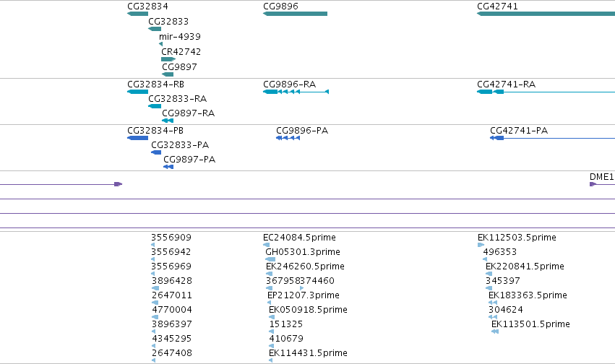Screen dimensions: 615x364
Task: Select the CG32833-PA protein glyph
Action: [x=156, y=152]
